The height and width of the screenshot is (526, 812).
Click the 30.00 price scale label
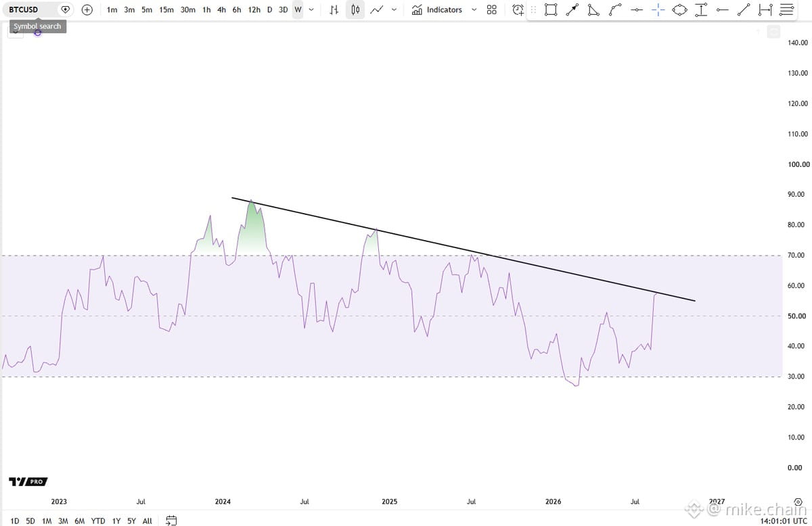pos(796,377)
